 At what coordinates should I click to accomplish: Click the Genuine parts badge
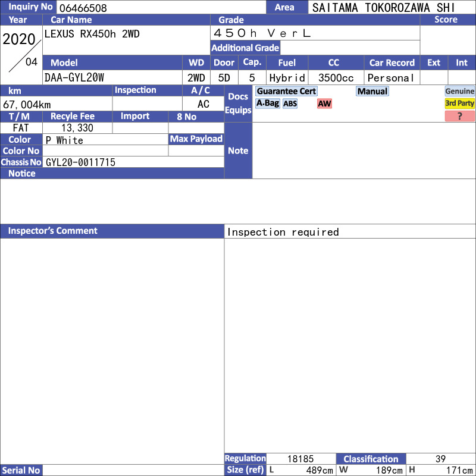460,91
